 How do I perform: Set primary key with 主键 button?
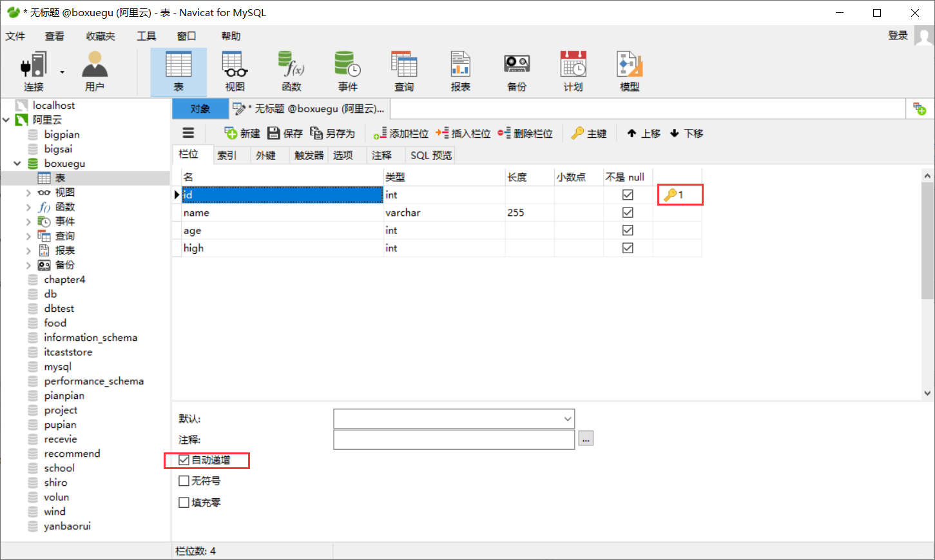point(589,133)
